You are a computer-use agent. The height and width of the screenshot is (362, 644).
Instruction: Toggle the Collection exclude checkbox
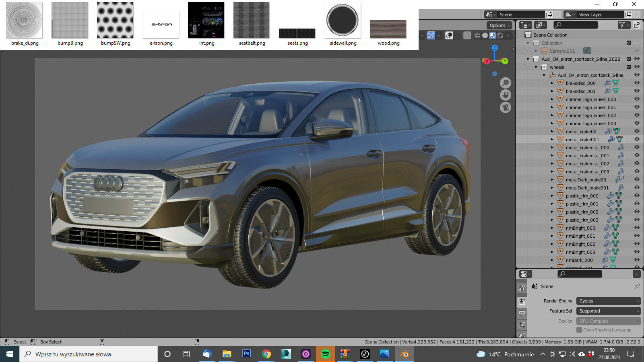pos(629,43)
